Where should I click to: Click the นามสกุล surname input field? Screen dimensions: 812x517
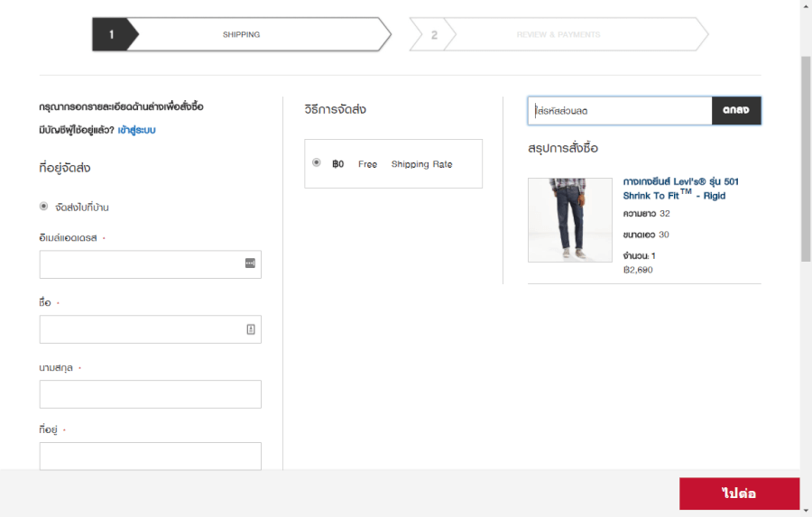150,394
